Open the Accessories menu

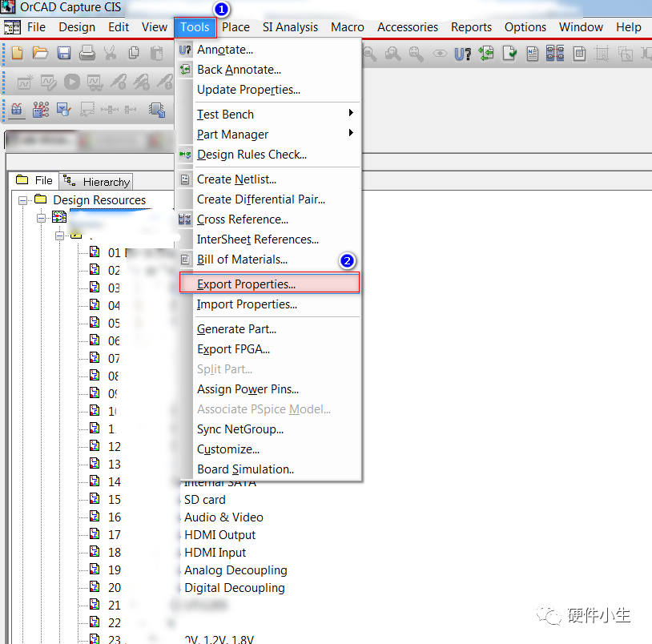coord(408,27)
